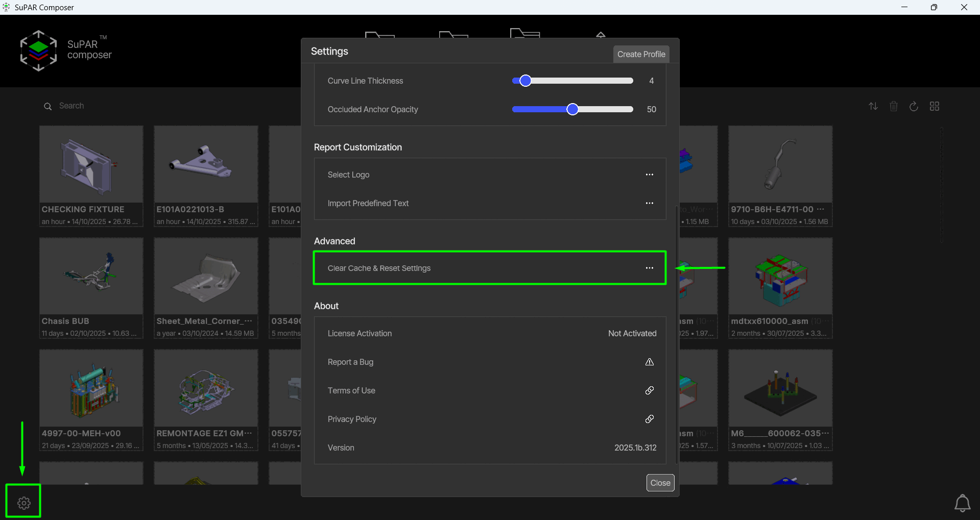The image size is (980, 520).
Task: Click the trash delete icon
Action: click(x=894, y=106)
